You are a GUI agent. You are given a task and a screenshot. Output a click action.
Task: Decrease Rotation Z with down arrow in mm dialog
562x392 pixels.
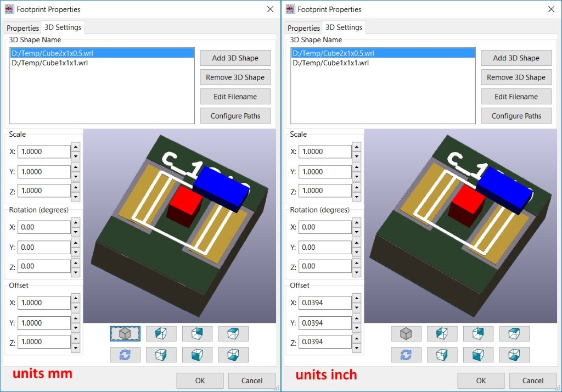coord(76,272)
